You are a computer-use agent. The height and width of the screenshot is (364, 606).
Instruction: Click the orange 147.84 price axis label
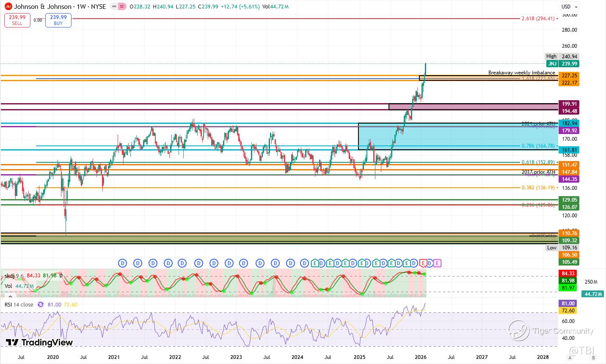coord(569,172)
